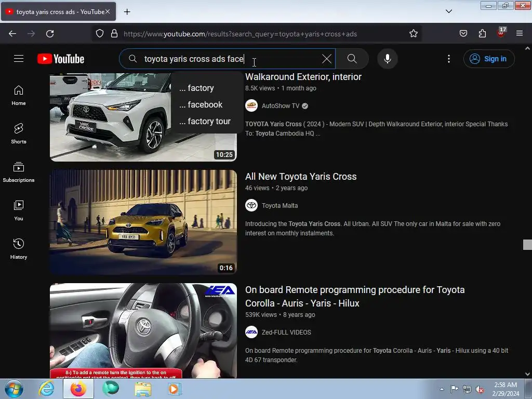Click the Sign in button
Image resolution: width=532 pixels, height=399 pixels.
[489, 59]
